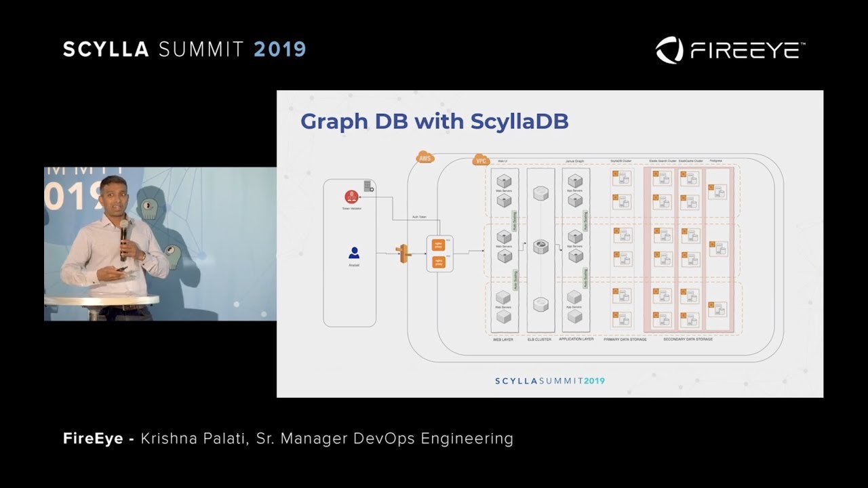Click the blue Analyst user icon
Image resolution: width=868 pixels, height=488 pixels.
click(x=353, y=253)
